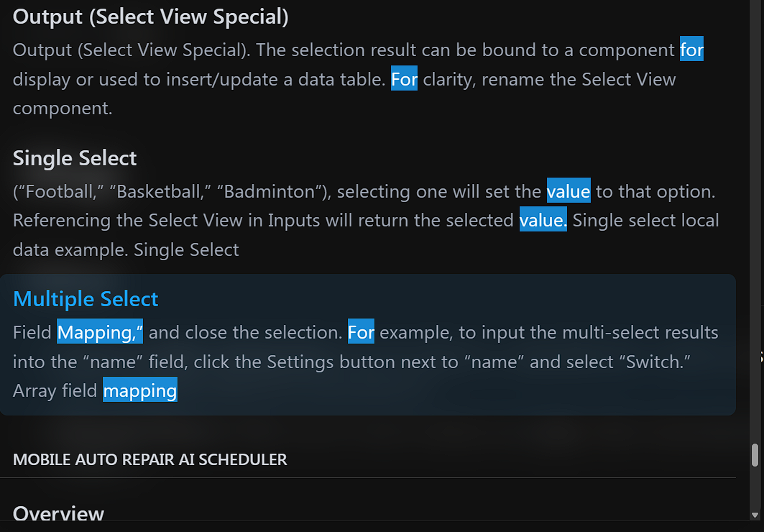Open the Single Select heading result
This screenshot has width=764, height=532.
[75, 158]
